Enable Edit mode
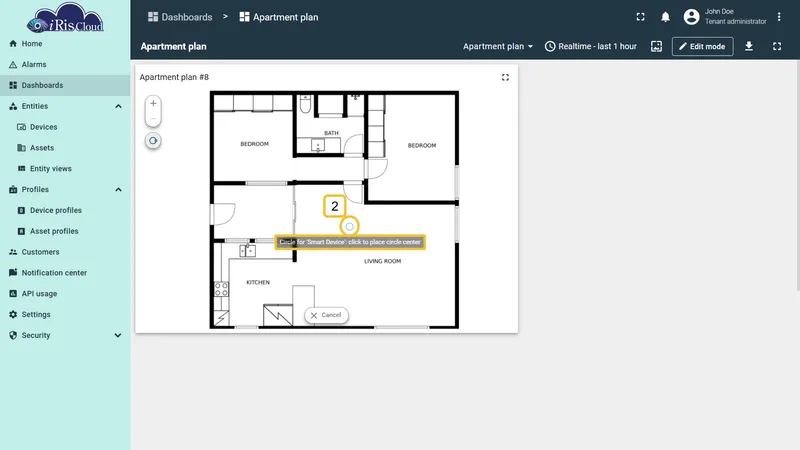 pyautogui.click(x=703, y=46)
